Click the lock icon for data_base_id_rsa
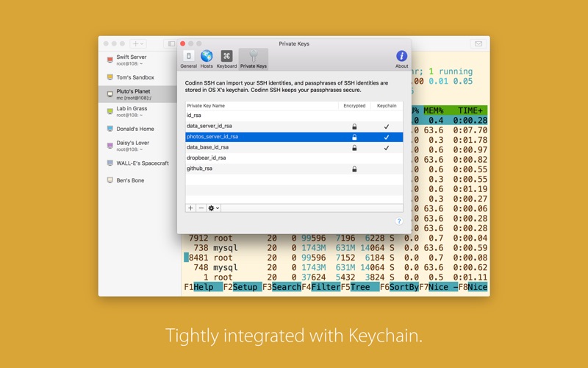Screen dimensions: 588x368 (x=354, y=148)
